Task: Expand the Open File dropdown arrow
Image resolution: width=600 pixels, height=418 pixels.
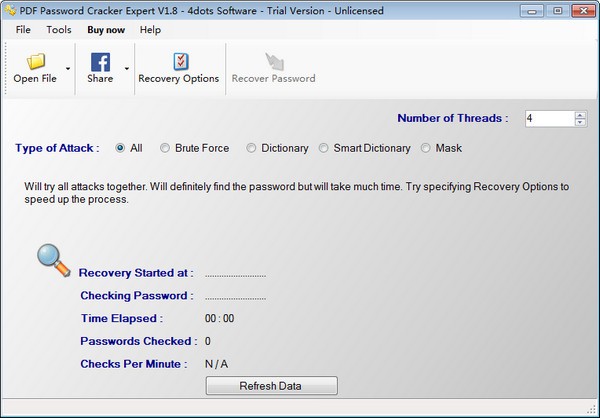Action: pos(68,69)
